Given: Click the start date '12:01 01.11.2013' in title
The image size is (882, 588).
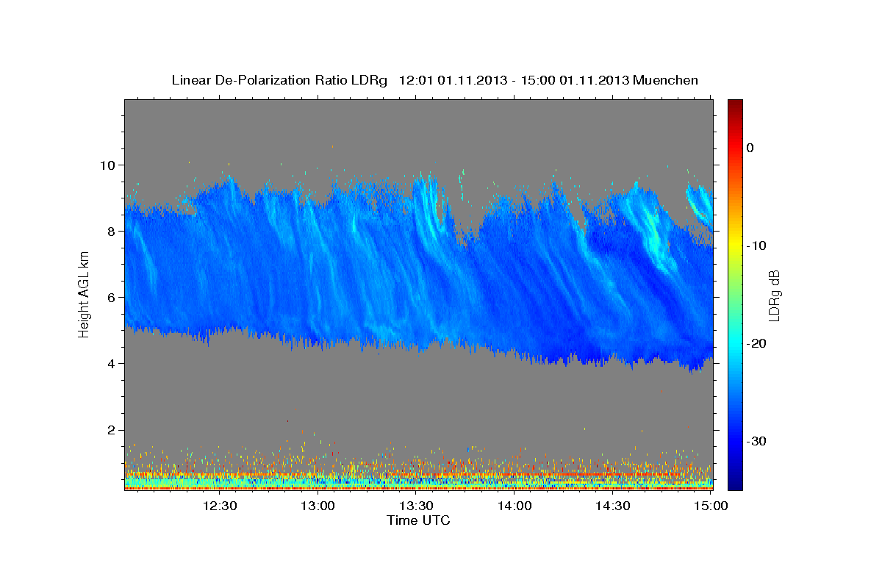Looking at the screenshot, I should click(x=451, y=80).
